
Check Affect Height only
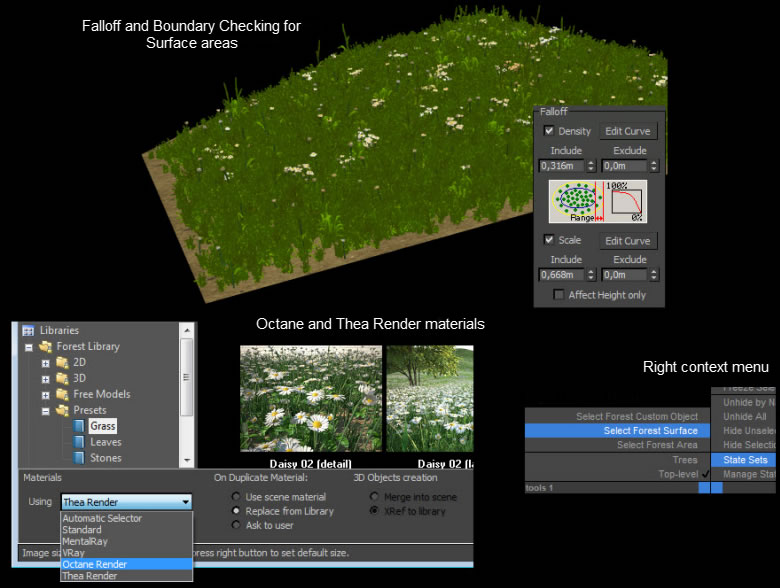pos(559,294)
